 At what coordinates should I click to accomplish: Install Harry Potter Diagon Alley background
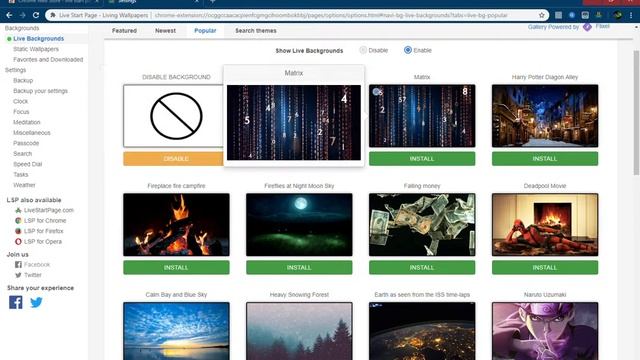coord(545,159)
